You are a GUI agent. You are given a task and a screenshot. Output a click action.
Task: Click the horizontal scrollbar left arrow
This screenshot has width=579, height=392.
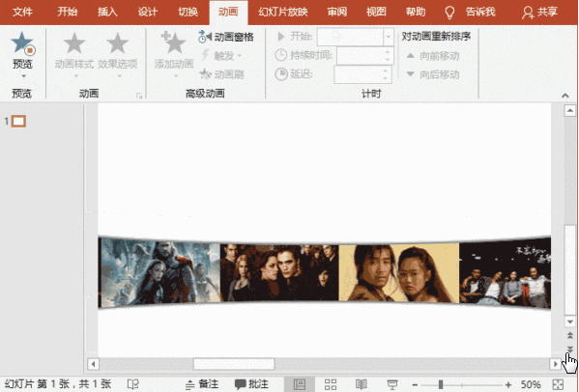(93, 364)
